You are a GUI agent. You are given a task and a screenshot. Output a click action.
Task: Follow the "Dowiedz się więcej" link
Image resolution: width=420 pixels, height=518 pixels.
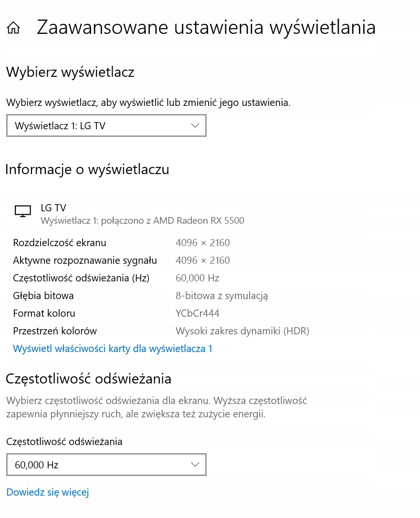(48, 492)
